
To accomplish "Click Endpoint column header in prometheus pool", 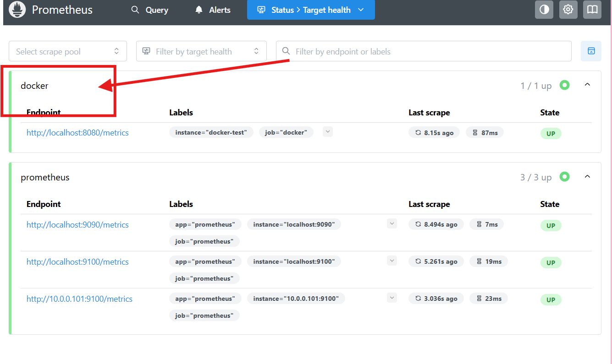I will click(x=44, y=204).
